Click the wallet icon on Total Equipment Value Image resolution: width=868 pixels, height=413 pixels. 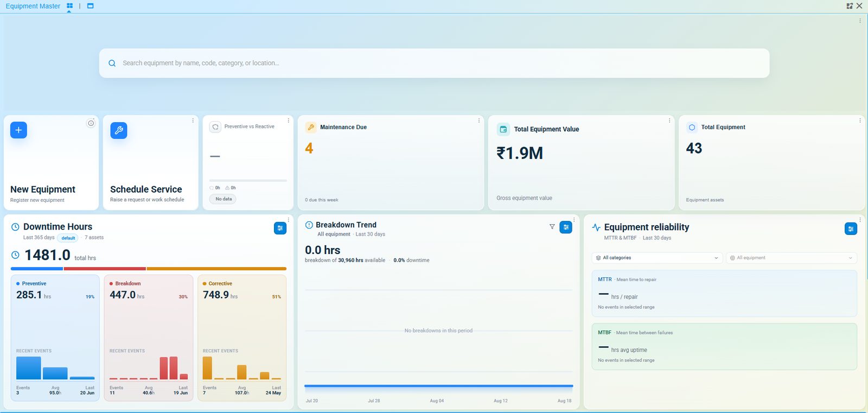click(503, 129)
